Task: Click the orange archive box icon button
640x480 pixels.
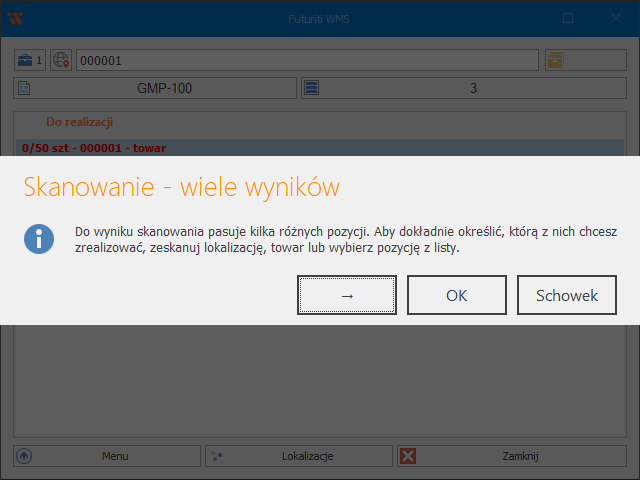Action: (x=555, y=60)
